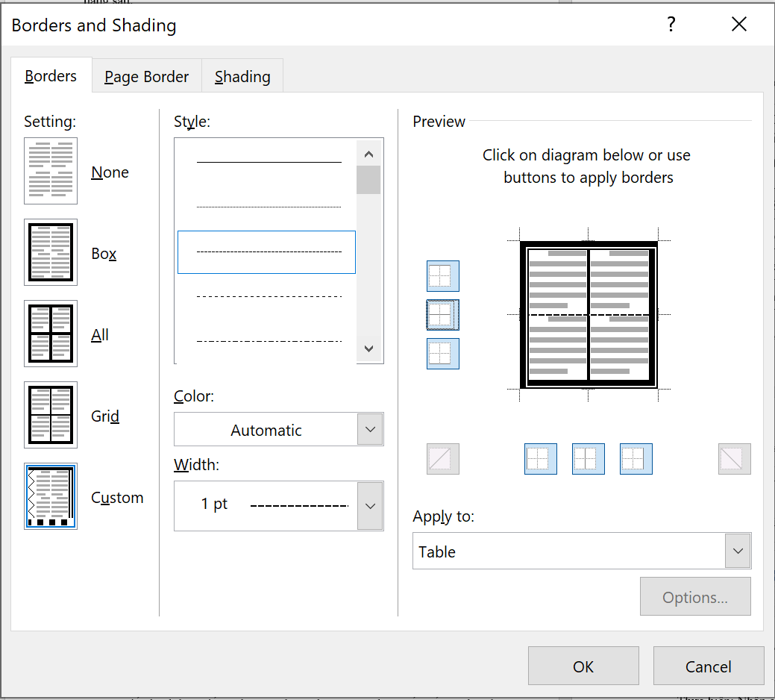Choose the Box border setting icon
The image size is (775, 700).
click(51, 252)
